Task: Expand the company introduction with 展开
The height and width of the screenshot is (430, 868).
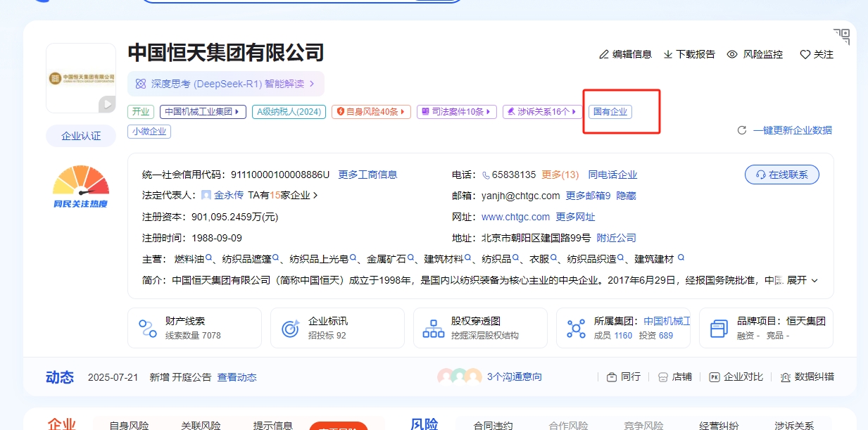Action: 802,280
